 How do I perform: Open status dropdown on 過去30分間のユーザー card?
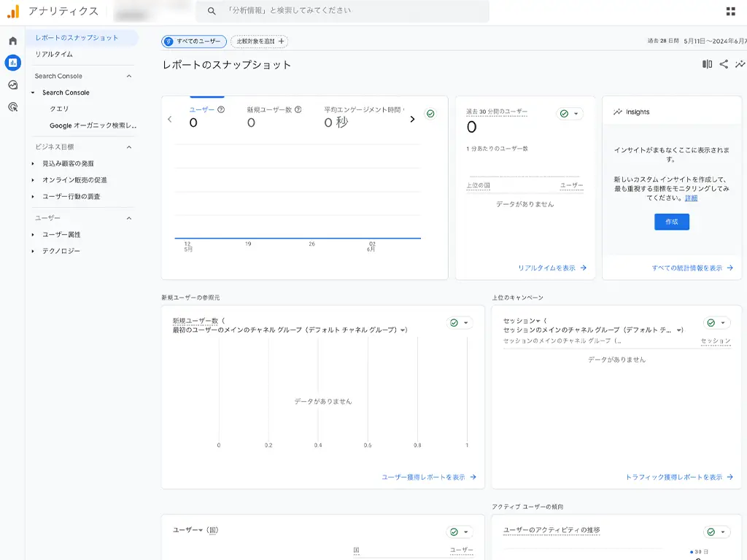(570, 113)
